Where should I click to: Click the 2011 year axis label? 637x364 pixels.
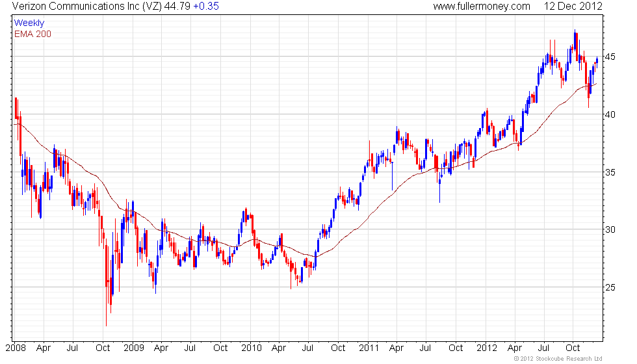pyautogui.click(x=369, y=348)
